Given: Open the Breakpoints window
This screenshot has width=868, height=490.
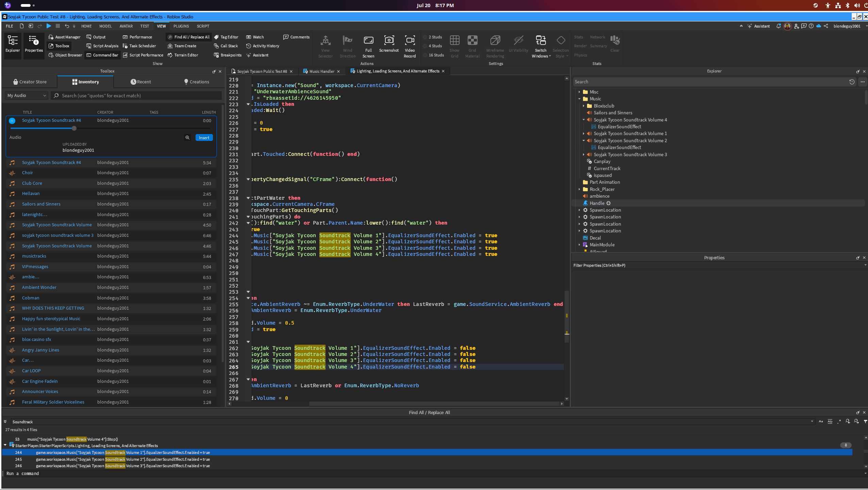Looking at the screenshot, I should pyautogui.click(x=228, y=55).
